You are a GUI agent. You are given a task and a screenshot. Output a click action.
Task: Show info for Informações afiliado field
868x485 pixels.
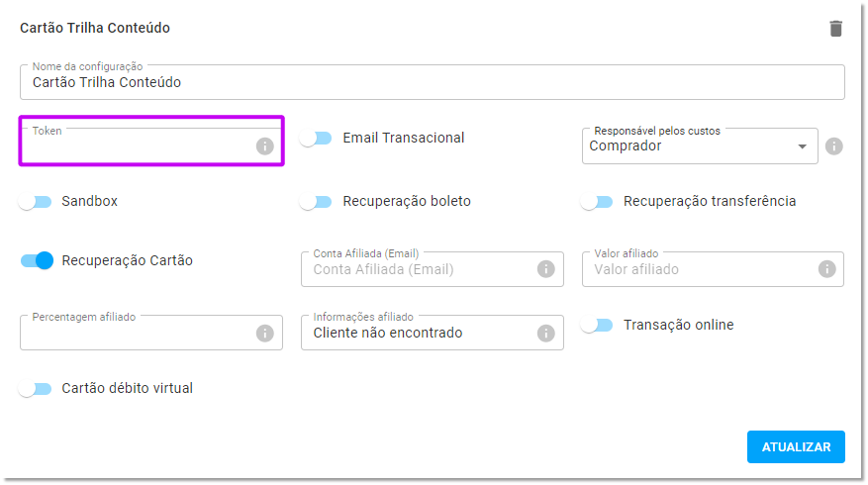click(545, 333)
